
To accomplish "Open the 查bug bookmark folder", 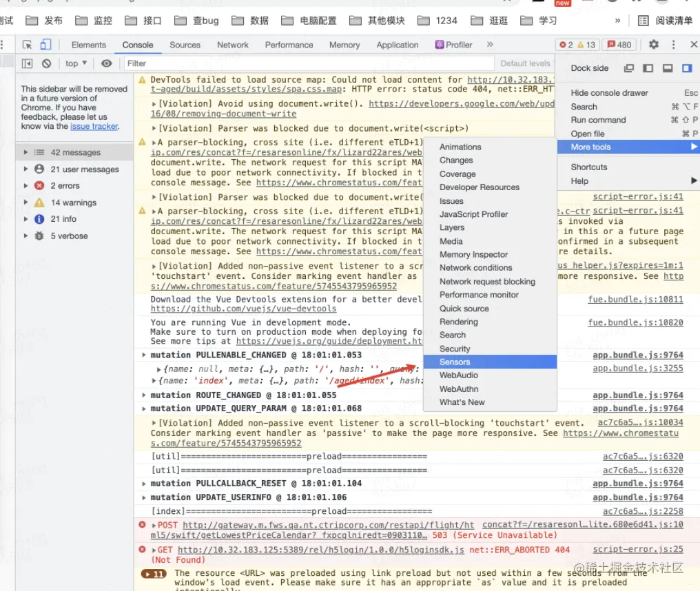I will tap(196, 21).
